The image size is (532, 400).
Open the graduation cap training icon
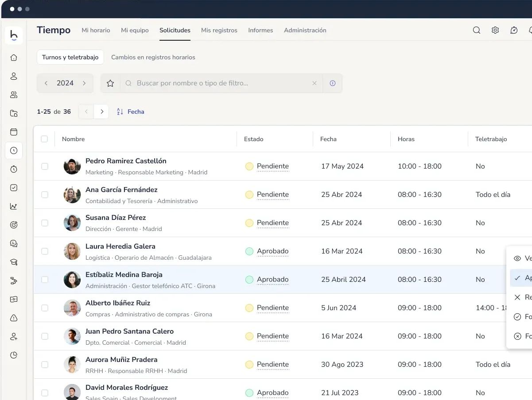coord(14,262)
